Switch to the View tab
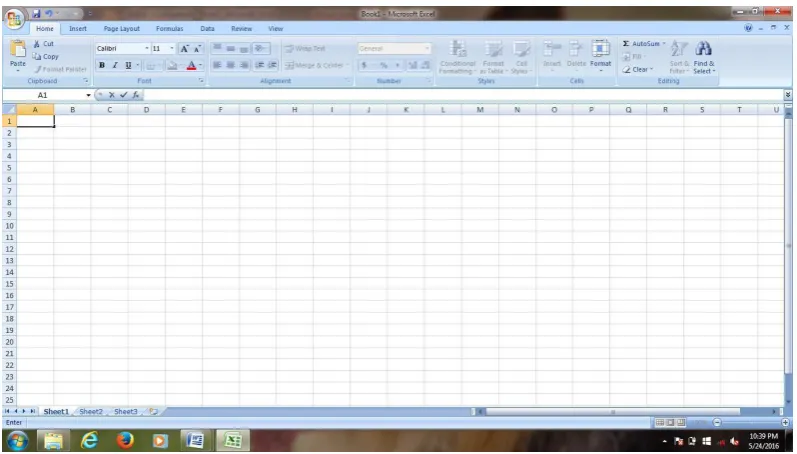The width and height of the screenshot is (797, 454). point(275,29)
